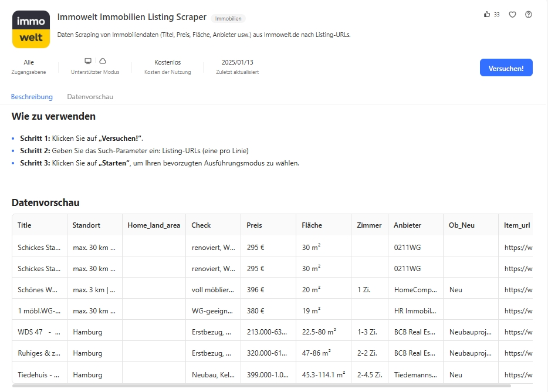Click the desktop mode monitor icon
The width and height of the screenshot is (548, 392).
88,61
